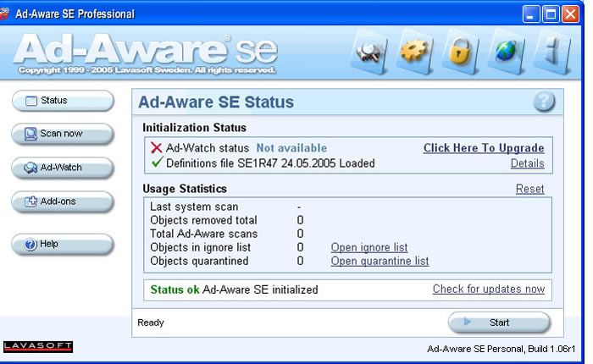
Task: Open Help from the left sidebar
Action: pyautogui.click(x=63, y=244)
